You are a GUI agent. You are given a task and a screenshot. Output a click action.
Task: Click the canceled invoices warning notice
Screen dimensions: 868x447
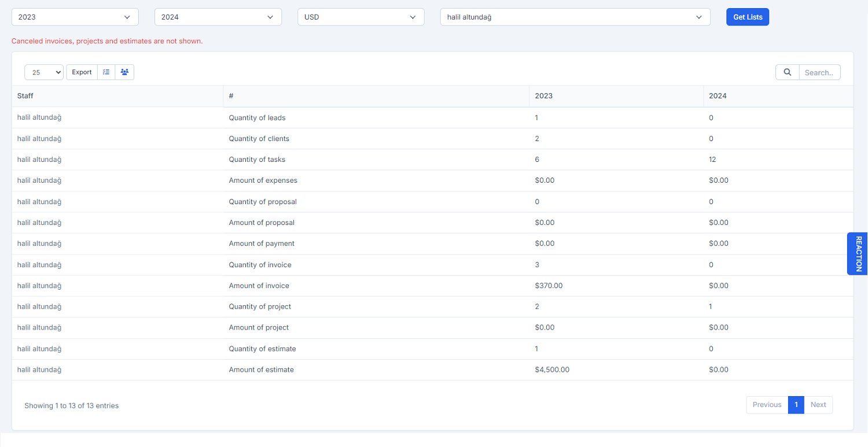coord(107,42)
